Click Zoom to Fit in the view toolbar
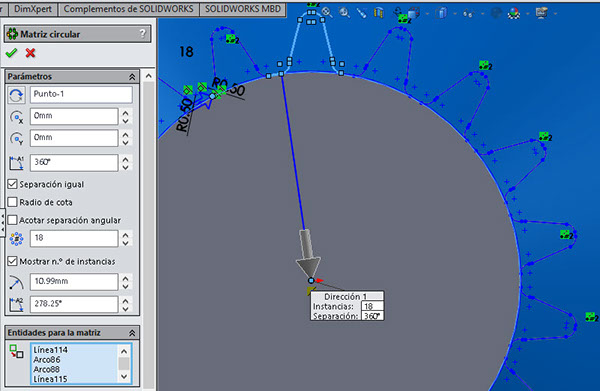 pos(327,12)
